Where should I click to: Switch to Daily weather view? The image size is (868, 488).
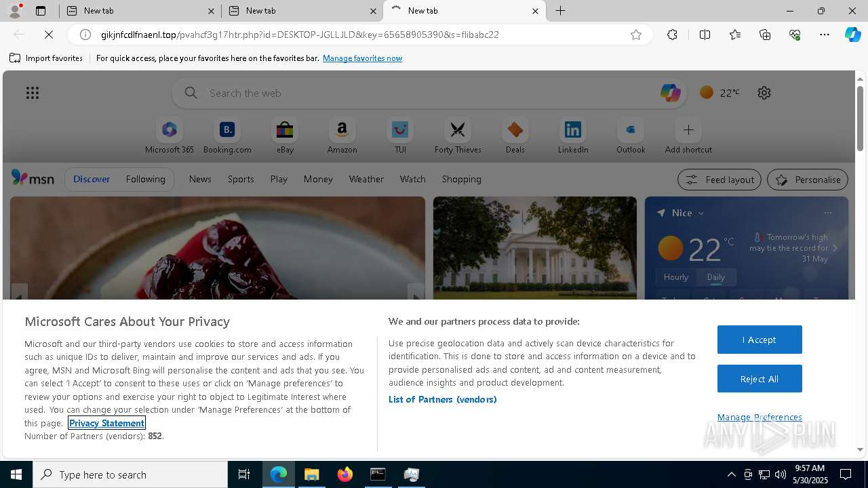pos(715,277)
